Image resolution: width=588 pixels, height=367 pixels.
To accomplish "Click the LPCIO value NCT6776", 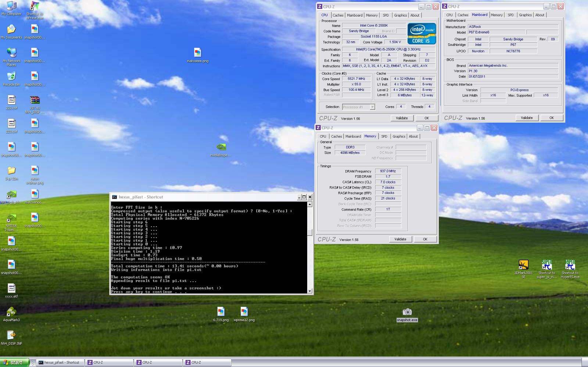I will tap(513, 51).
